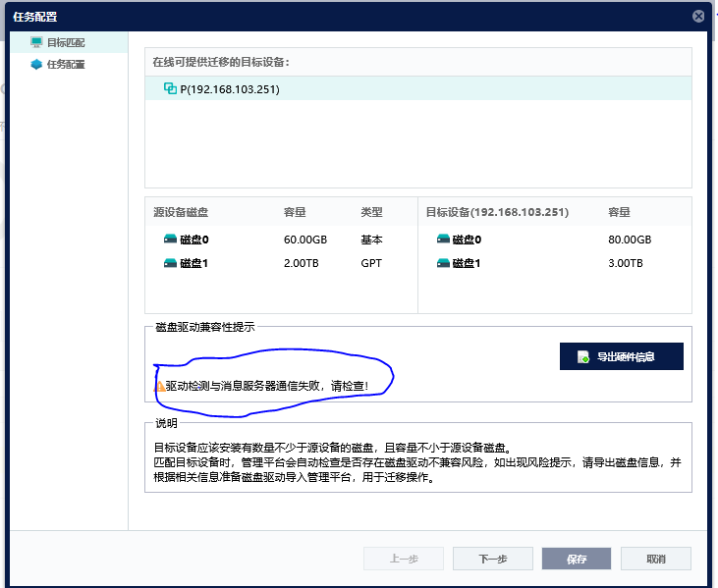The image size is (718, 588).
Task: Select source disk 磁盘1 row label
Action: click(x=194, y=263)
